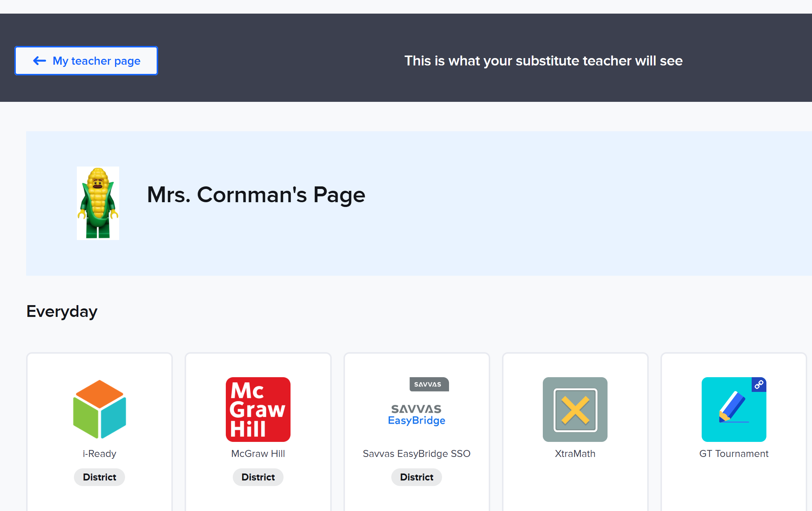Click the McGraw Hill app name
Image resolution: width=812 pixels, height=511 pixels.
click(x=258, y=454)
